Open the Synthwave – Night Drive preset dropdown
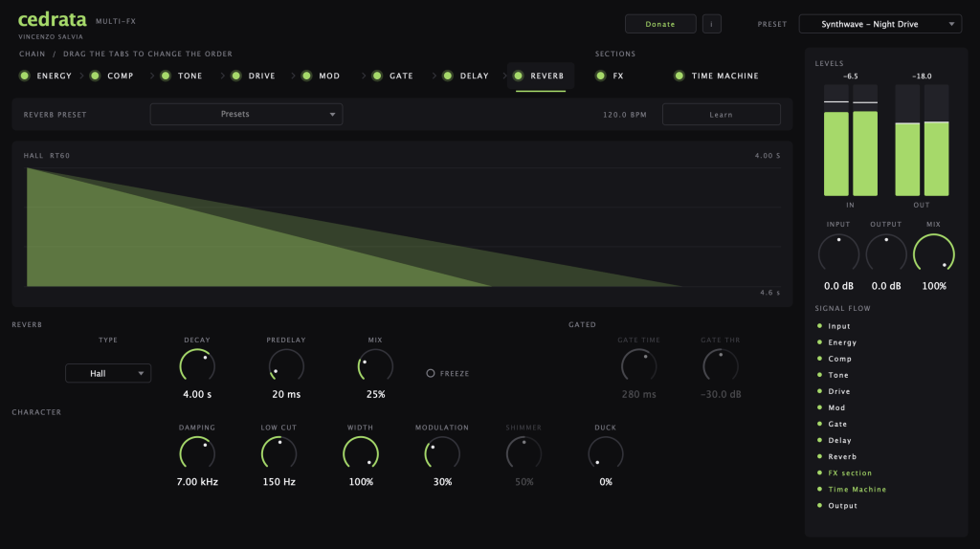 point(880,24)
